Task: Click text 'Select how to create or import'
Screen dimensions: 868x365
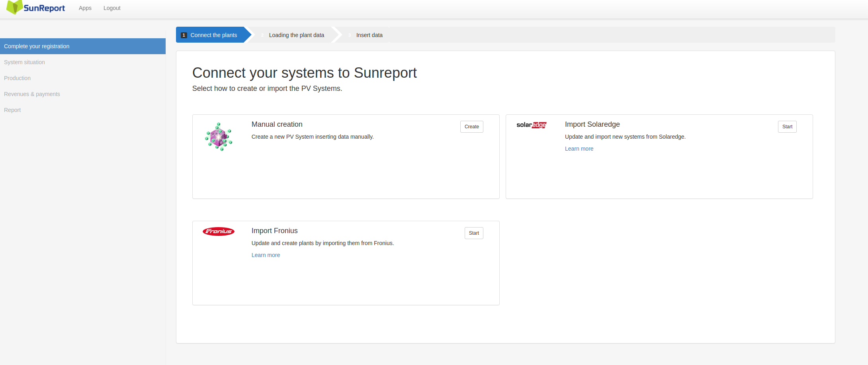Action: (267, 88)
